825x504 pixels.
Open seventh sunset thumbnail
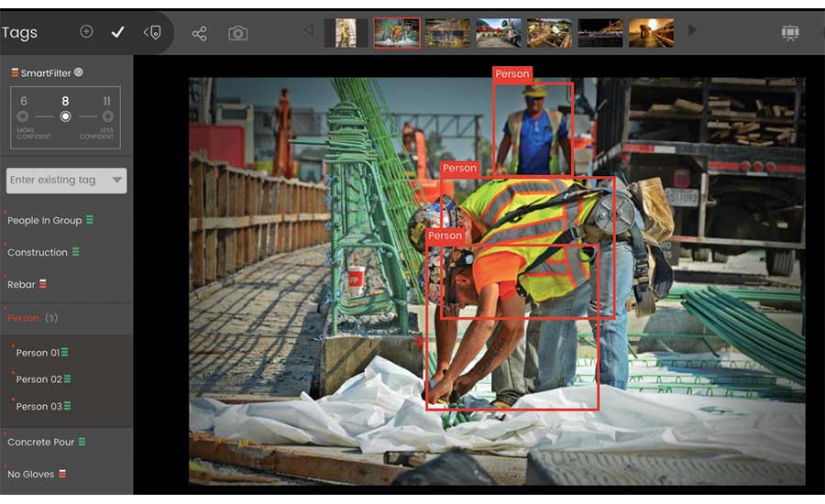(652, 33)
